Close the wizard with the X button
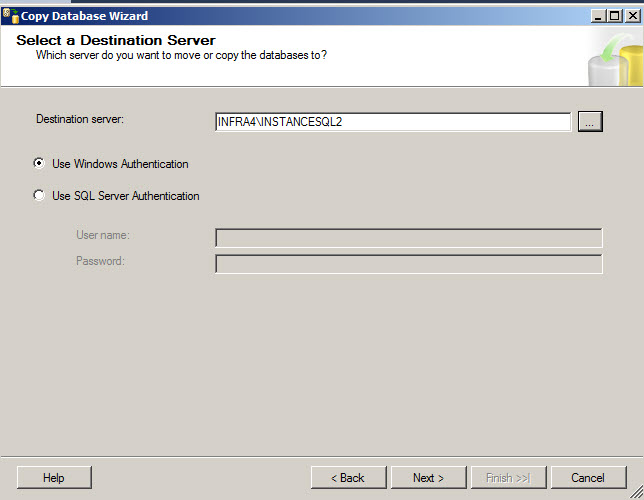This screenshot has height=500, width=644. point(633,16)
